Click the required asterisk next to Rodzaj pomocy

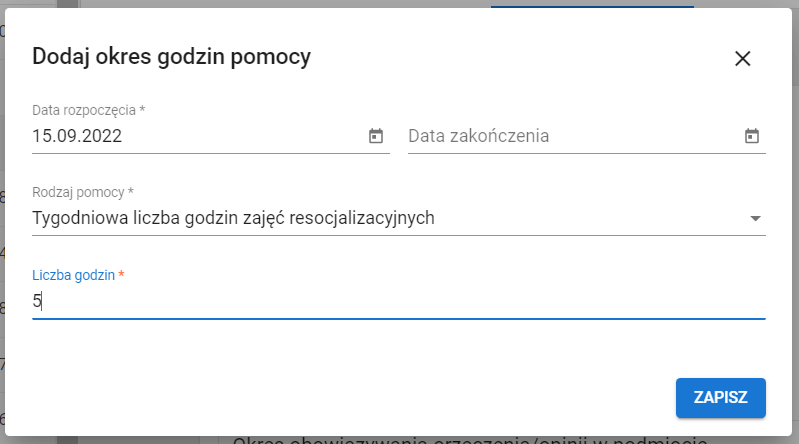coord(131,191)
